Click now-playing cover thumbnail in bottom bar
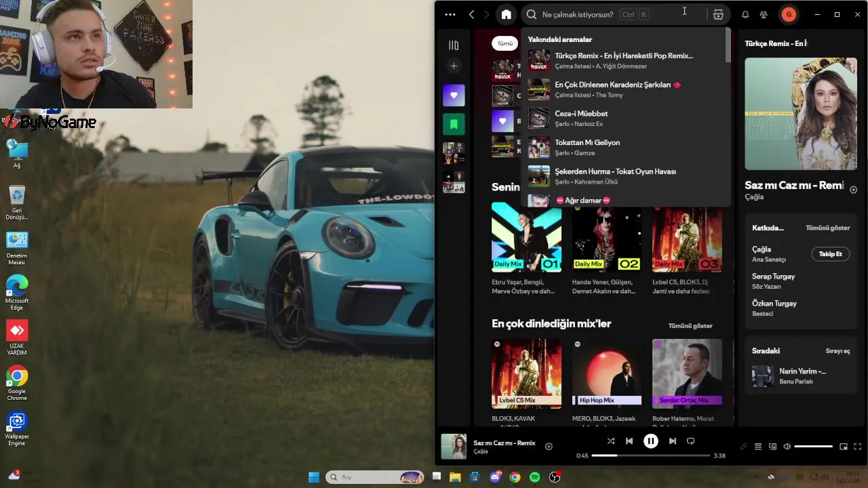868x488 pixels. tap(454, 447)
